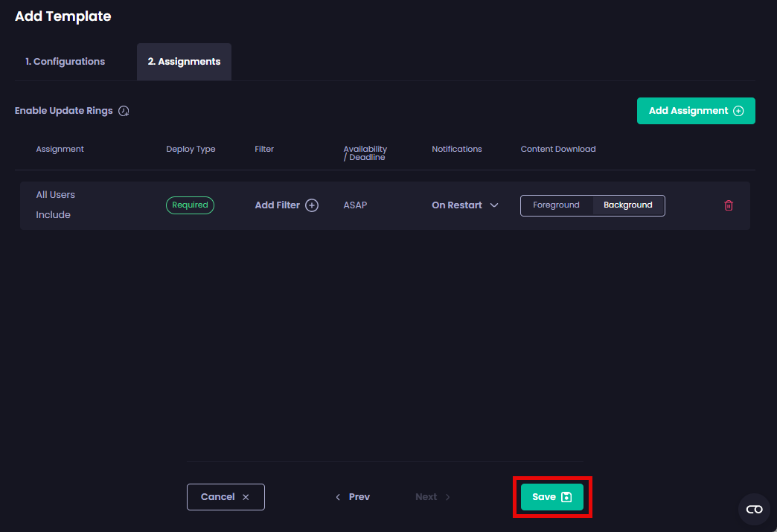
Task: Click the Enable Update Rings label
Action: click(x=64, y=111)
